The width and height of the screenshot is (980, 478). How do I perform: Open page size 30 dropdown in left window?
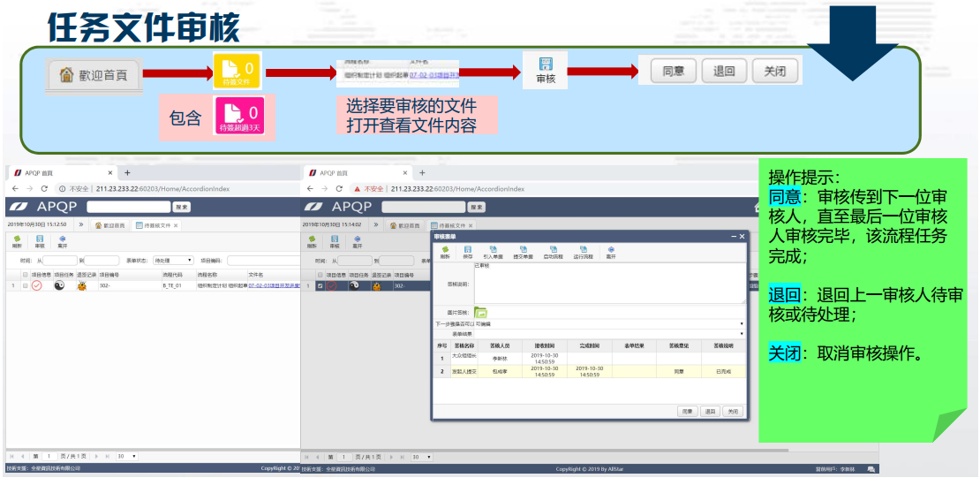click(x=127, y=457)
